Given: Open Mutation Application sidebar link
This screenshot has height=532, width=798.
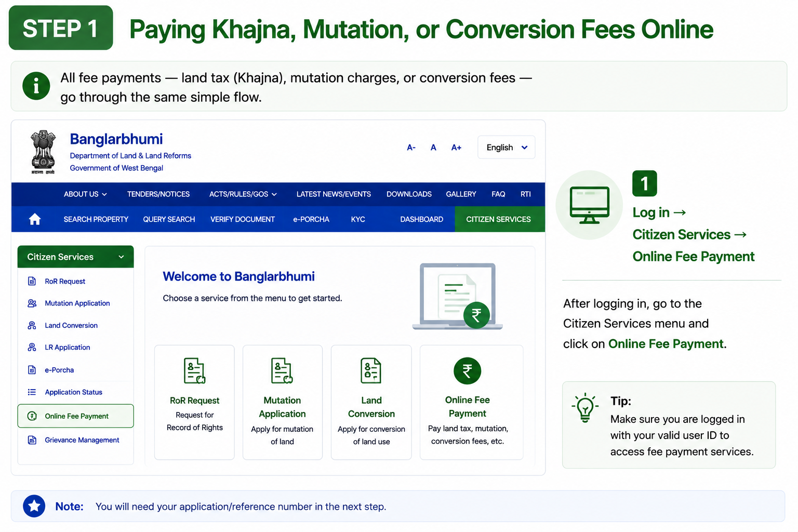Looking at the screenshot, I should 77,303.
